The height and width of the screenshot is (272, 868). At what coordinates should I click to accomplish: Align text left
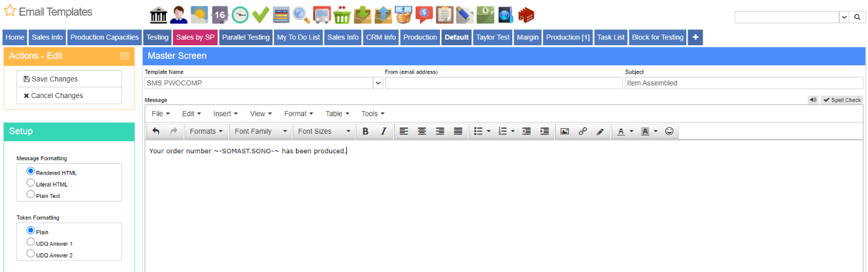(404, 131)
